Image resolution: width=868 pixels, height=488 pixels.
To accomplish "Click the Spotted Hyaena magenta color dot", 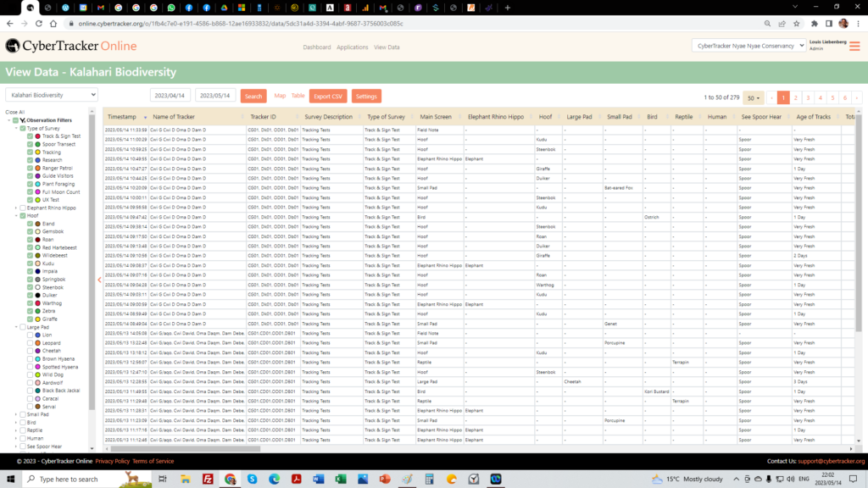I will tap(37, 368).
